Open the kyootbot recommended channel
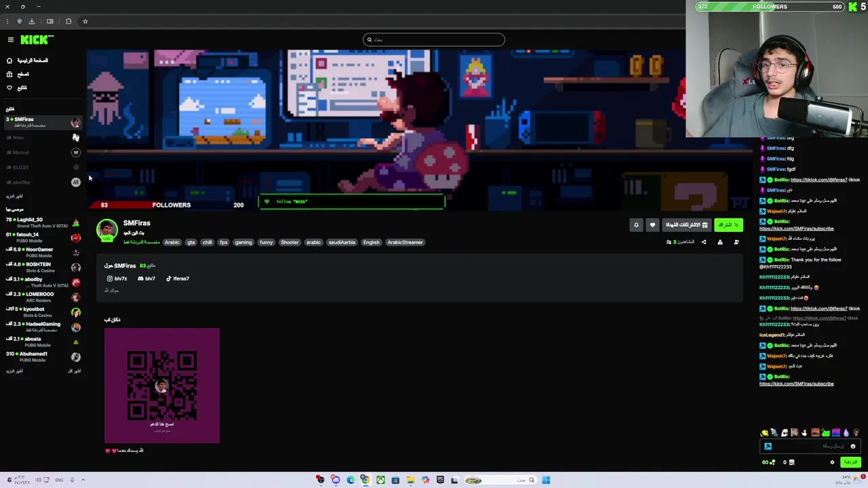This screenshot has height=488, width=868. click(x=43, y=312)
